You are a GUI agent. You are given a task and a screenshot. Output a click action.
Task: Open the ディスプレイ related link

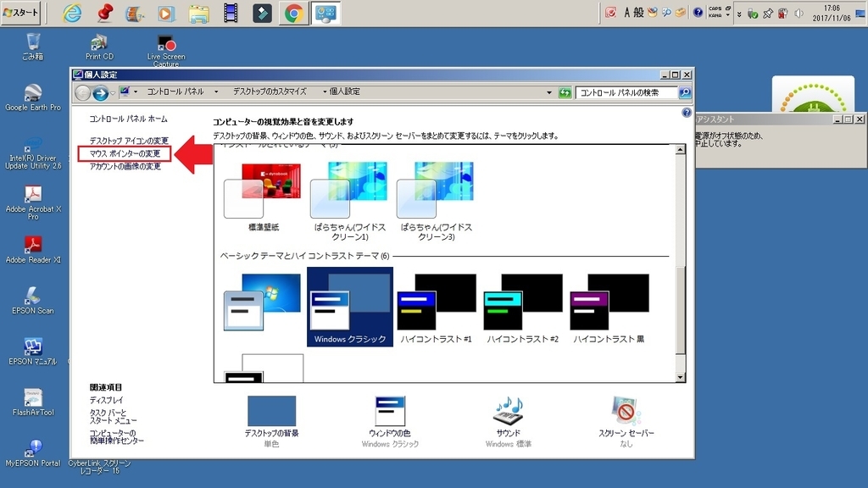pyautogui.click(x=106, y=400)
